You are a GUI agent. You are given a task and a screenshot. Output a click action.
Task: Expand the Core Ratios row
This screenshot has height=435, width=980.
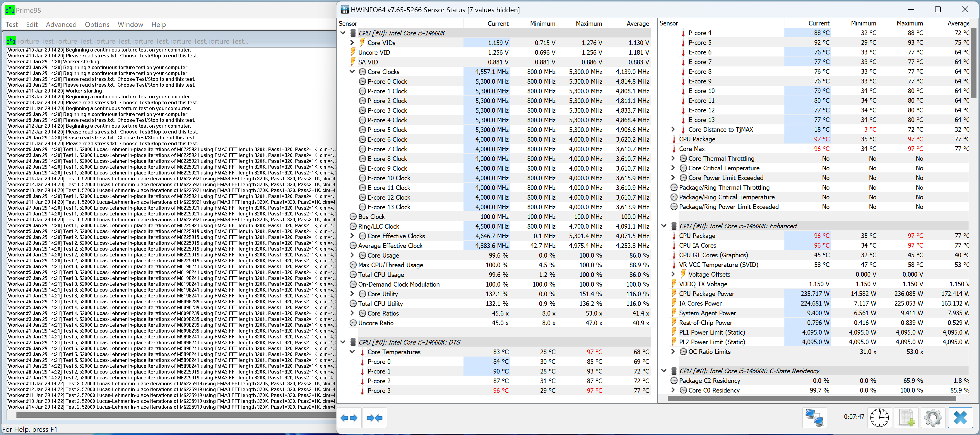click(x=352, y=313)
